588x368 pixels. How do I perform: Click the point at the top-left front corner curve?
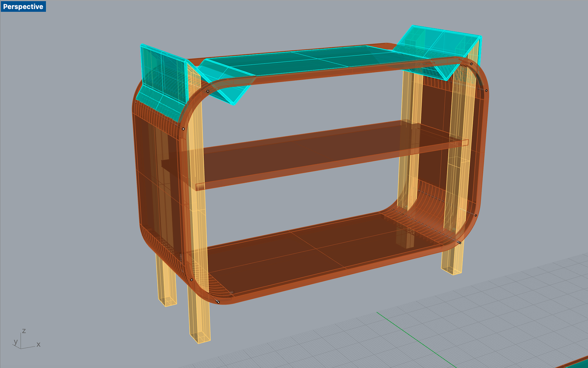(208, 91)
